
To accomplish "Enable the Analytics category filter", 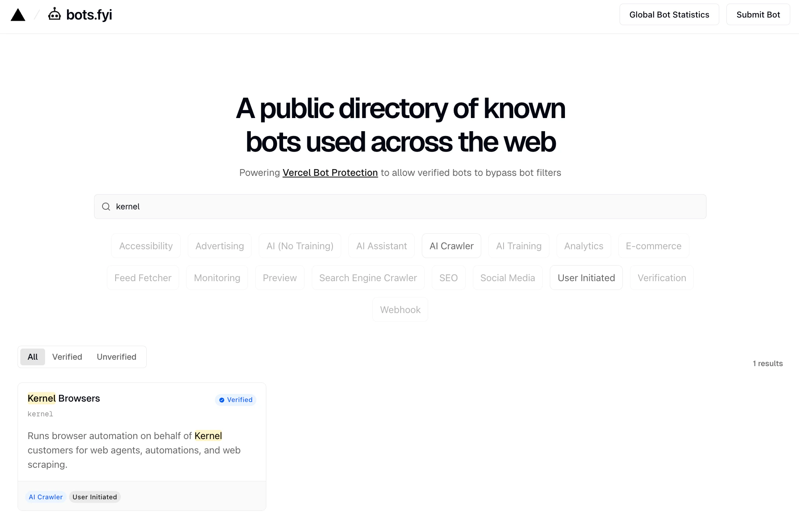I will [583, 246].
